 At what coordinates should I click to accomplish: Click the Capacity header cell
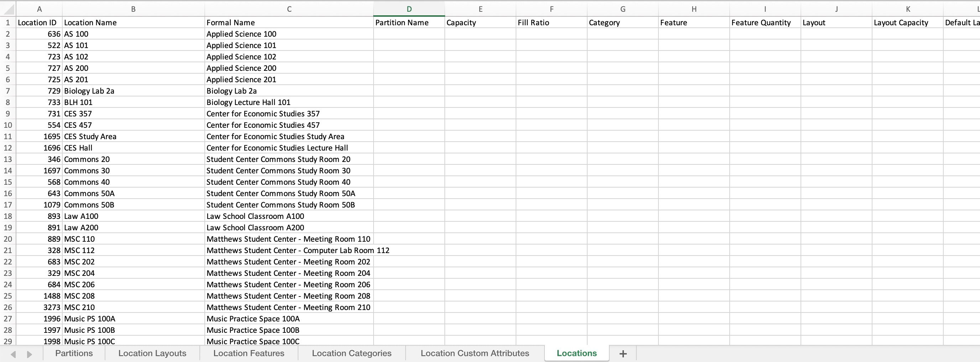(x=480, y=22)
